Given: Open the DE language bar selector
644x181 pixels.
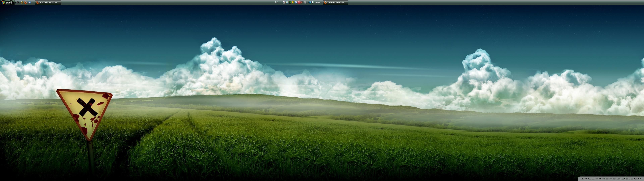Looking at the screenshot, I should point(277,2).
